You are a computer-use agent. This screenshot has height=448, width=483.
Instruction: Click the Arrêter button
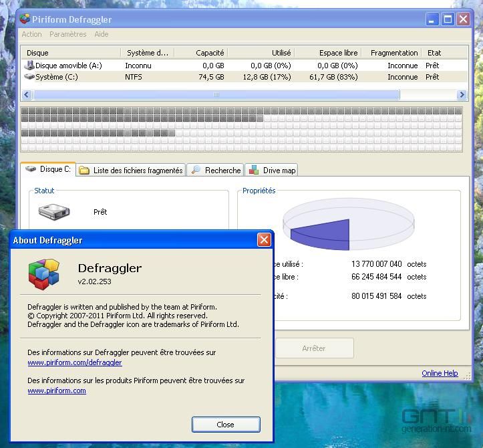click(x=314, y=348)
